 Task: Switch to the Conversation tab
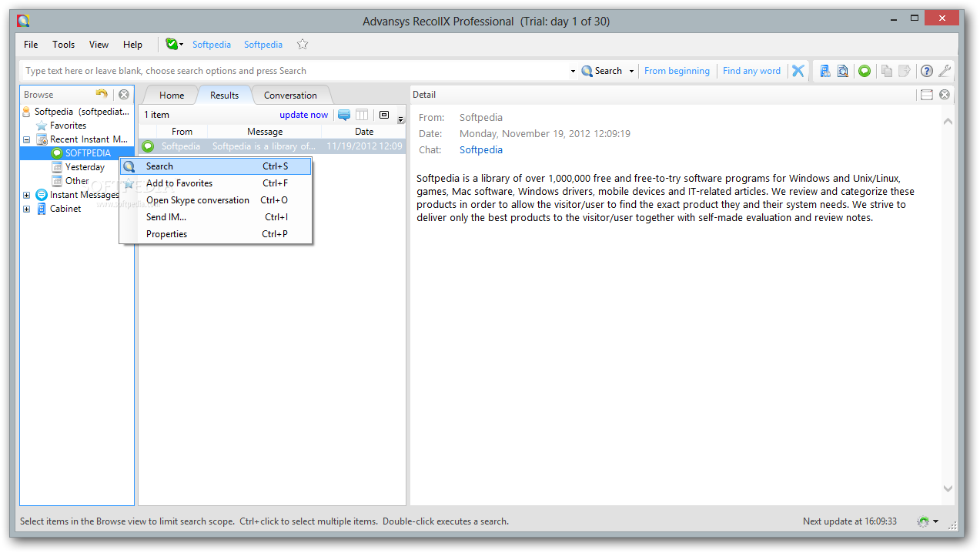click(290, 96)
